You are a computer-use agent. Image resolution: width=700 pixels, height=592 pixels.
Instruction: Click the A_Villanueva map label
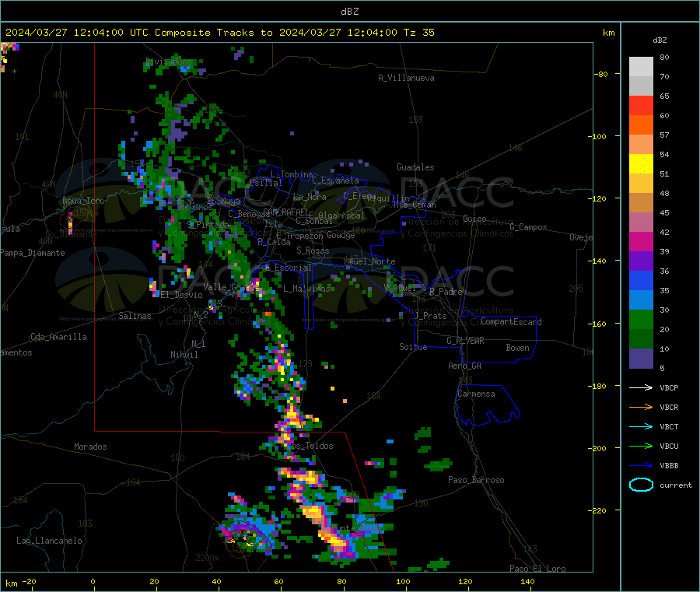[406, 78]
